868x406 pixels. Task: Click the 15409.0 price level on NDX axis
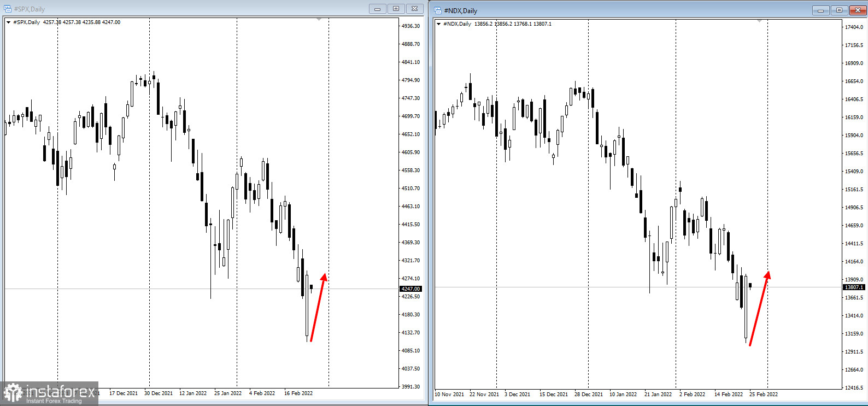[854, 172]
